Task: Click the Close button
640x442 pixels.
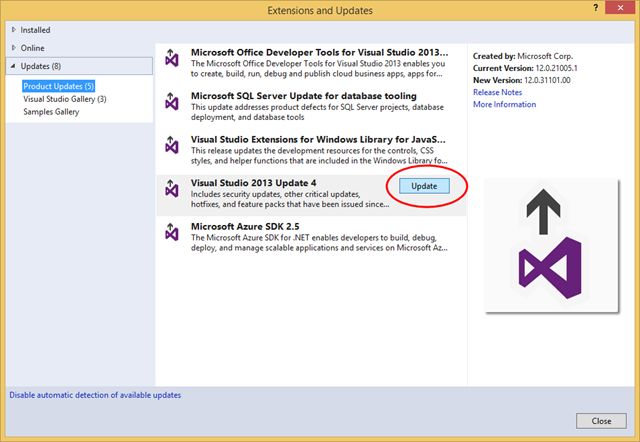Action: [x=601, y=421]
